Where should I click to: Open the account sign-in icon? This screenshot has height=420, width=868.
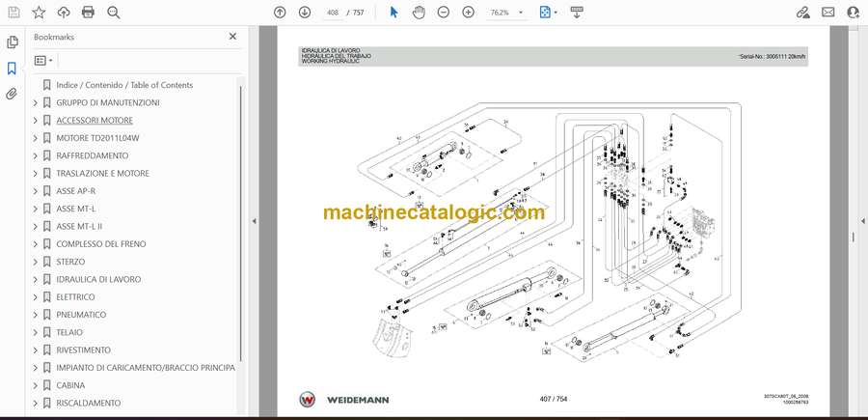coord(854,13)
